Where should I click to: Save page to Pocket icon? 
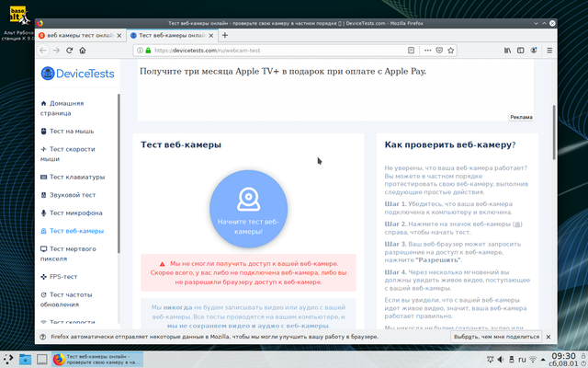point(439,51)
